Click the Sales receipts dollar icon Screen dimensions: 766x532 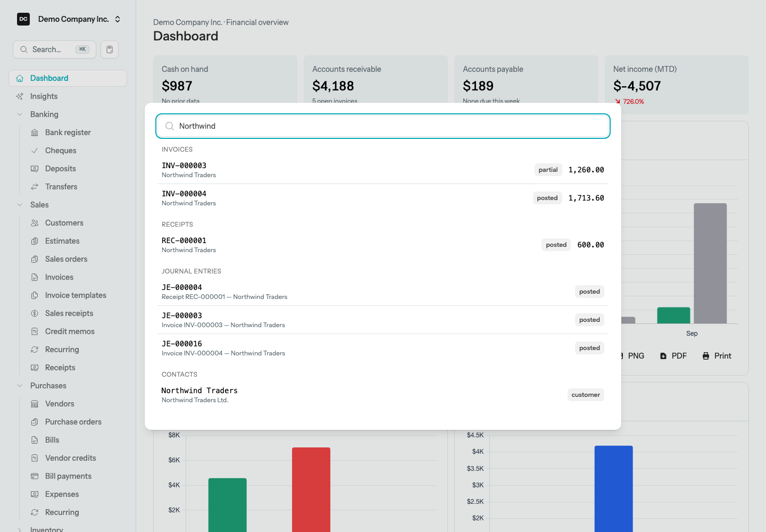(x=35, y=313)
